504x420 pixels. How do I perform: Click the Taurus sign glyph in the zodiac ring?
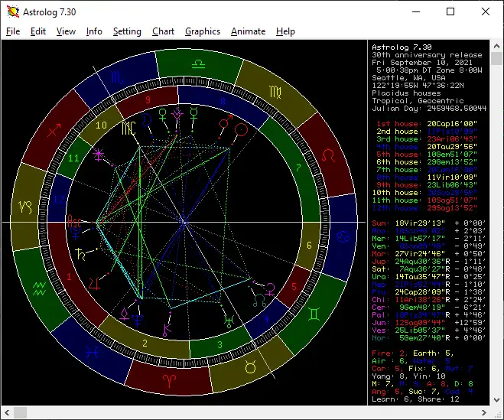click(x=250, y=366)
